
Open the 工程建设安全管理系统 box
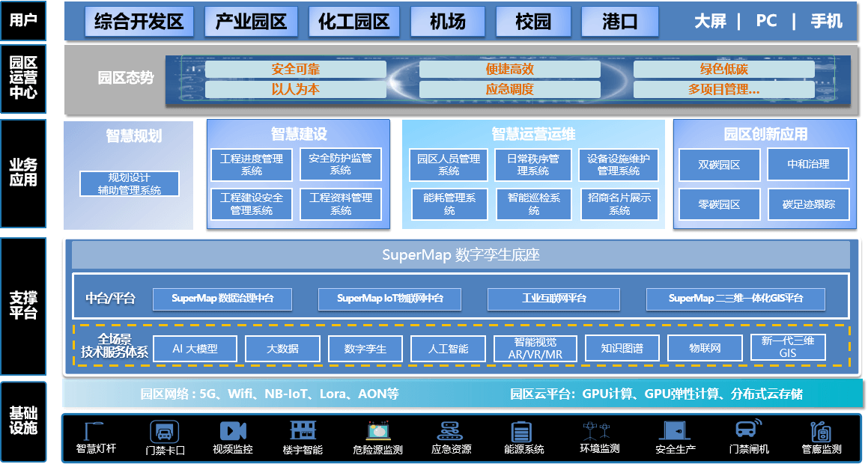[x=252, y=204]
